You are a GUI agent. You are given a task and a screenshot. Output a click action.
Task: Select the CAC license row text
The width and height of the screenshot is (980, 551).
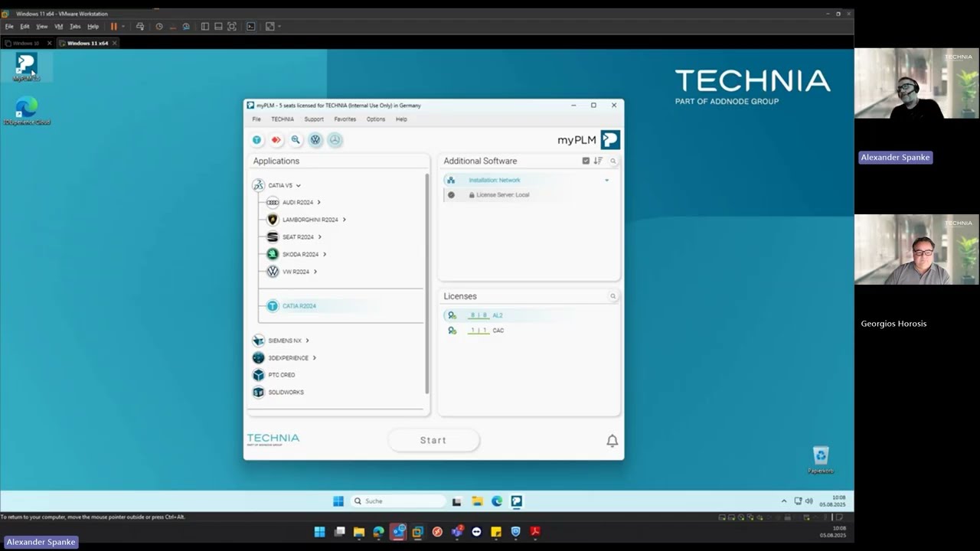(x=498, y=331)
